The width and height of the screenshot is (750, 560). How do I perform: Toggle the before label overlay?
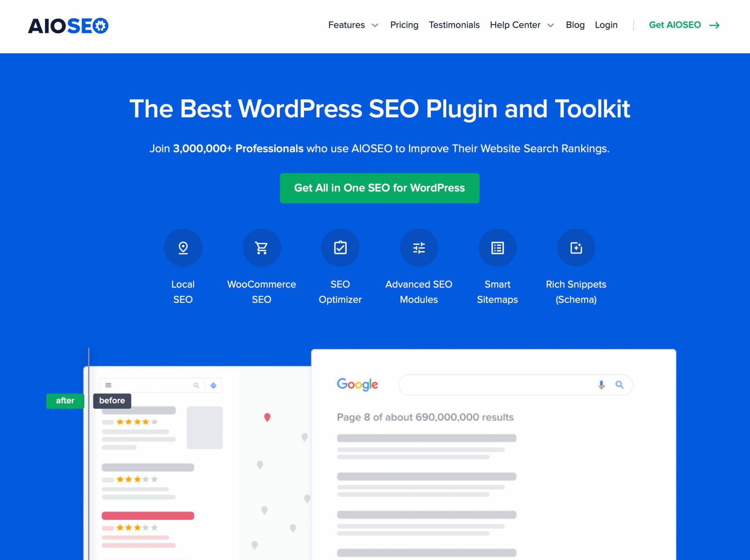click(x=112, y=401)
